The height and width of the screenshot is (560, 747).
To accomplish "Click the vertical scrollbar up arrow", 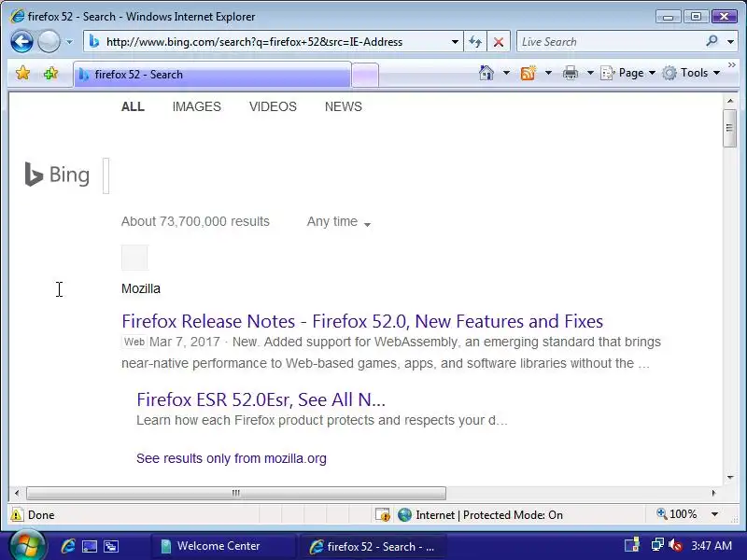I will point(730,101).
